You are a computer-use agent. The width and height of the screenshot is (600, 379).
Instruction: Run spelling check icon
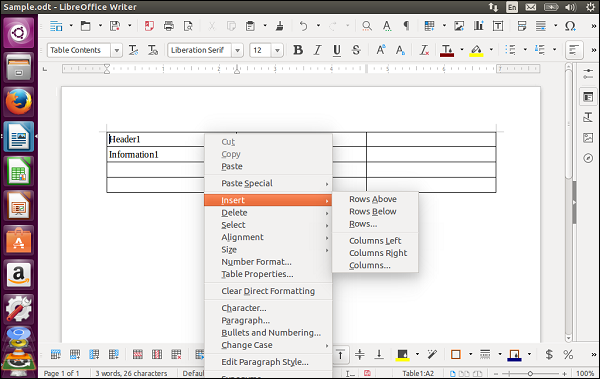click(387, 26)
